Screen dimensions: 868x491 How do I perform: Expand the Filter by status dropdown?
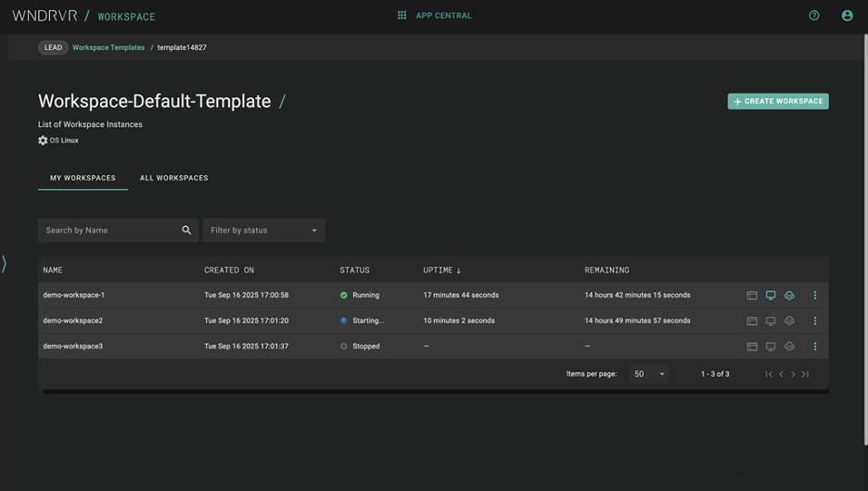(263, 231)
